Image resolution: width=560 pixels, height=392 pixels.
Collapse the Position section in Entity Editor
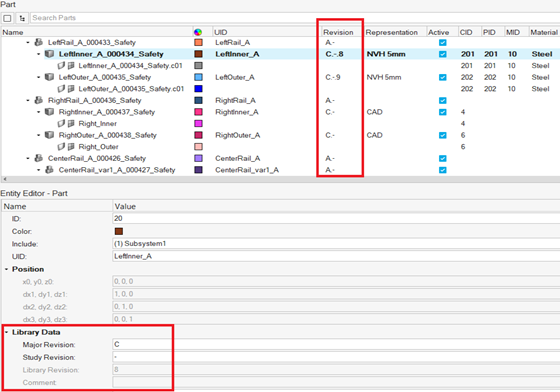[6, 269]
